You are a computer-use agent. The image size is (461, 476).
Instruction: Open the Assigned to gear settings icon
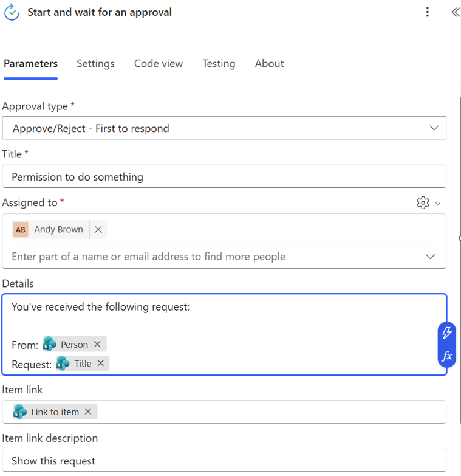tap(423, 203)
